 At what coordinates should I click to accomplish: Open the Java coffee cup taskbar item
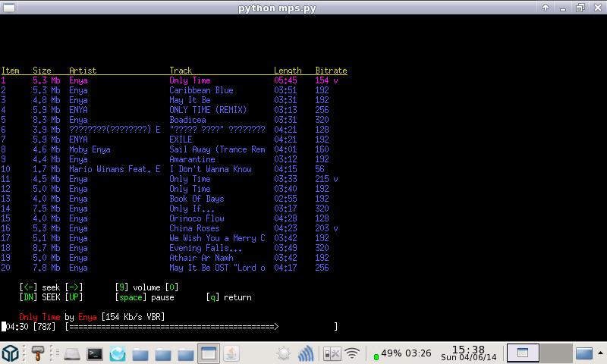pos(231,353)
